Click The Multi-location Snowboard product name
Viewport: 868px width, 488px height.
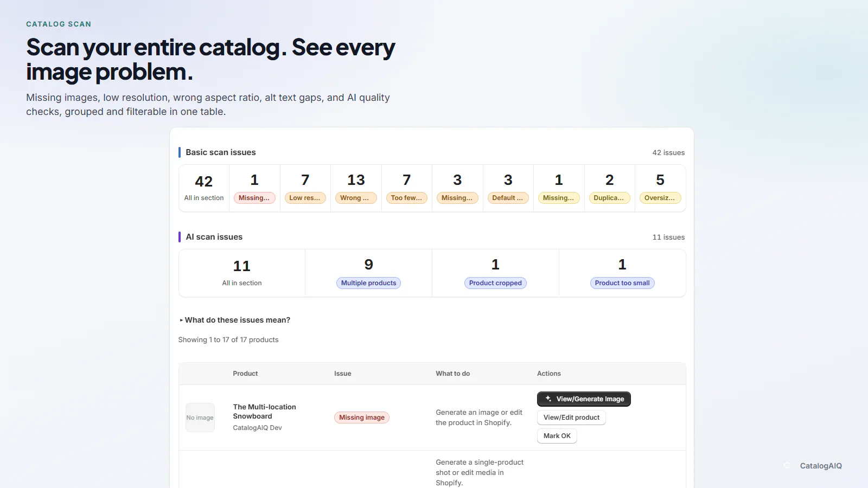tap(265, 412)
